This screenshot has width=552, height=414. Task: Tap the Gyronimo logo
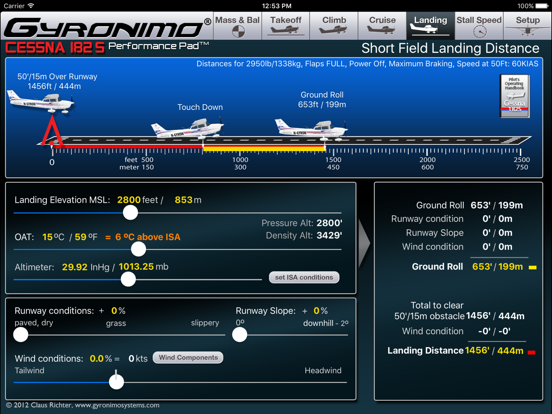click(x=107, y=27)
